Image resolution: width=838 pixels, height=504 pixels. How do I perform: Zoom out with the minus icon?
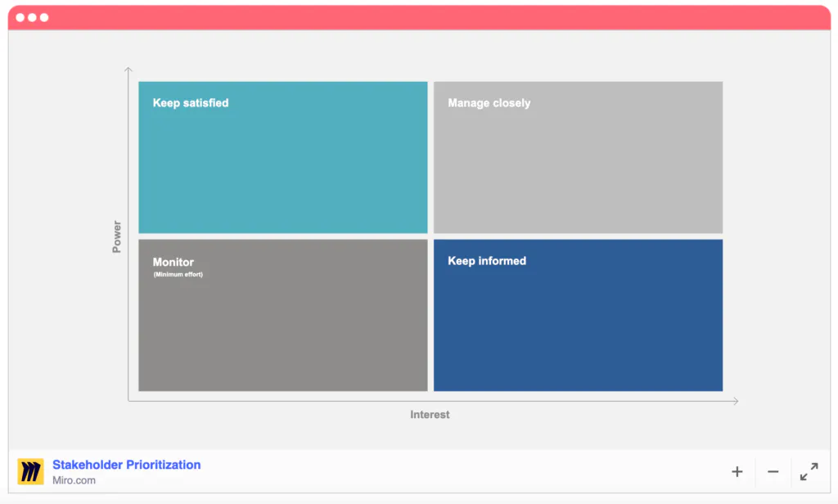pyautogui.click(x=773, y=471)
